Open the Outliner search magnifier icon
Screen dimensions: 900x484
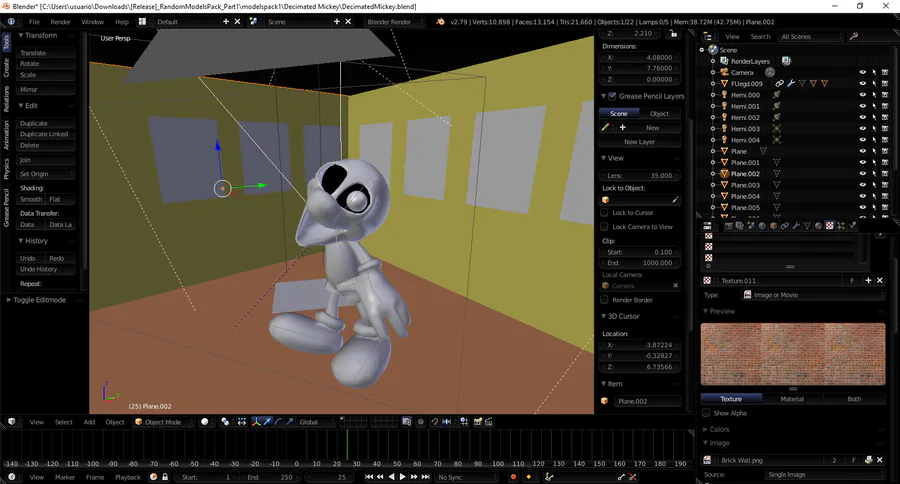click(x=854, y=36)
